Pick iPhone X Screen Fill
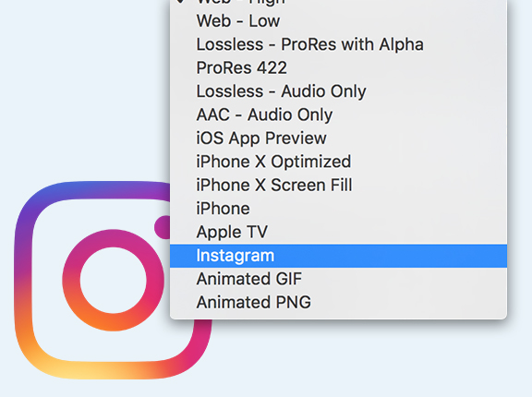Image resolution: width=532 pixels, height=397 pixels. coord(338,185)
